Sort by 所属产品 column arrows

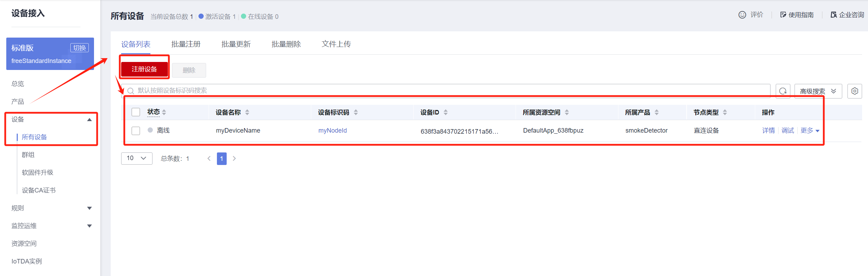(657, 112)
